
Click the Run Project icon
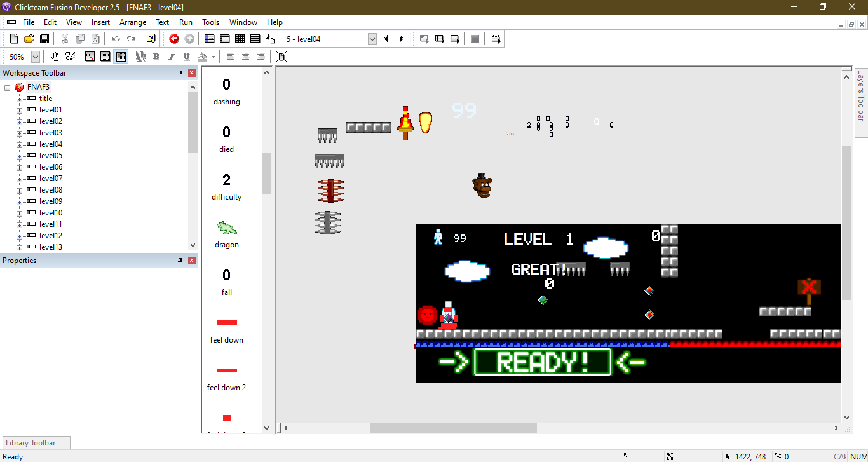tap(424, 39)
